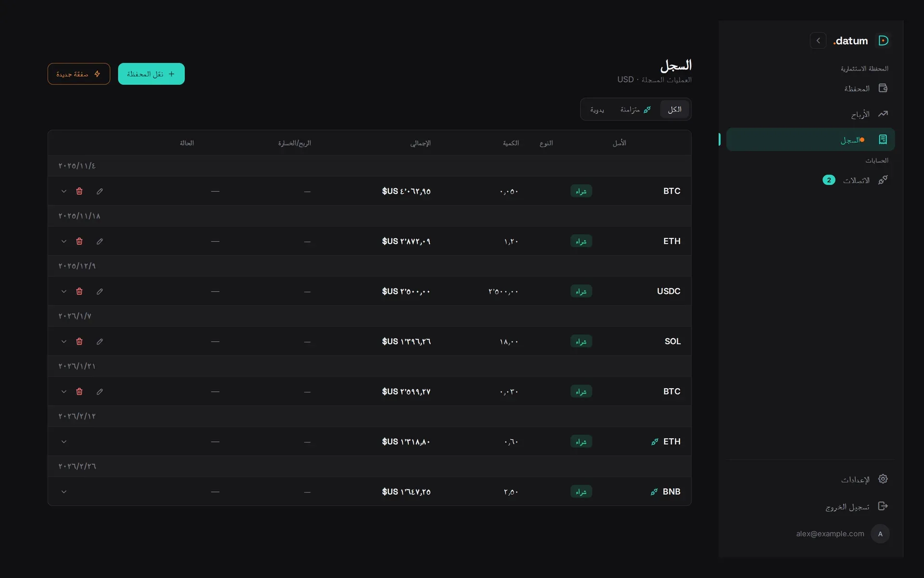Filter to manual transactions (يدوية)
The image size is (924, 578).
point(597,109)
